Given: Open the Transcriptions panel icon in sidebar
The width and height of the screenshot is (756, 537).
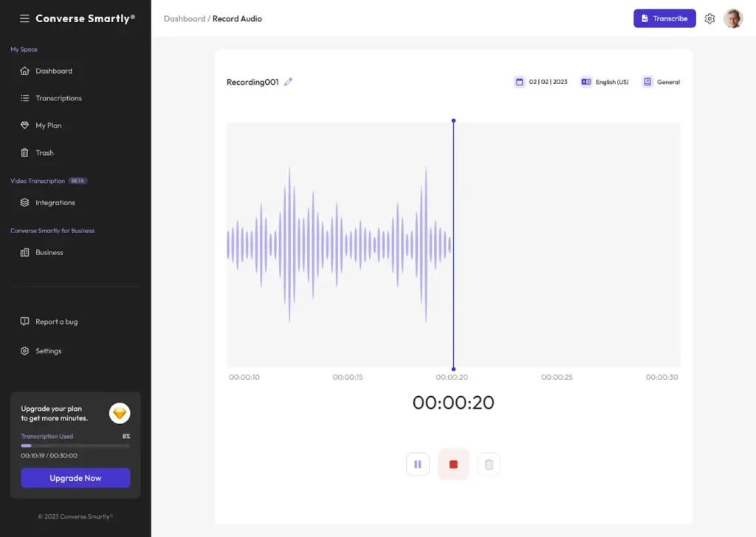Looking at the screenshot, I should coord(24,97).
